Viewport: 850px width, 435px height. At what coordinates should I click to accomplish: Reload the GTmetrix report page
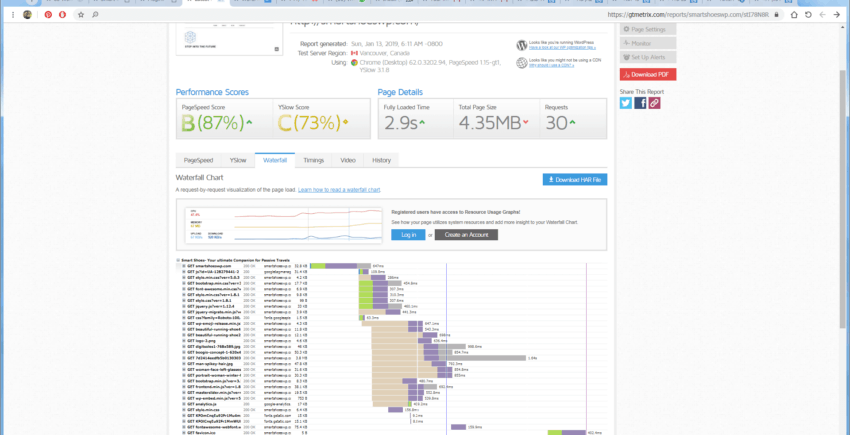tap(808, 15)
